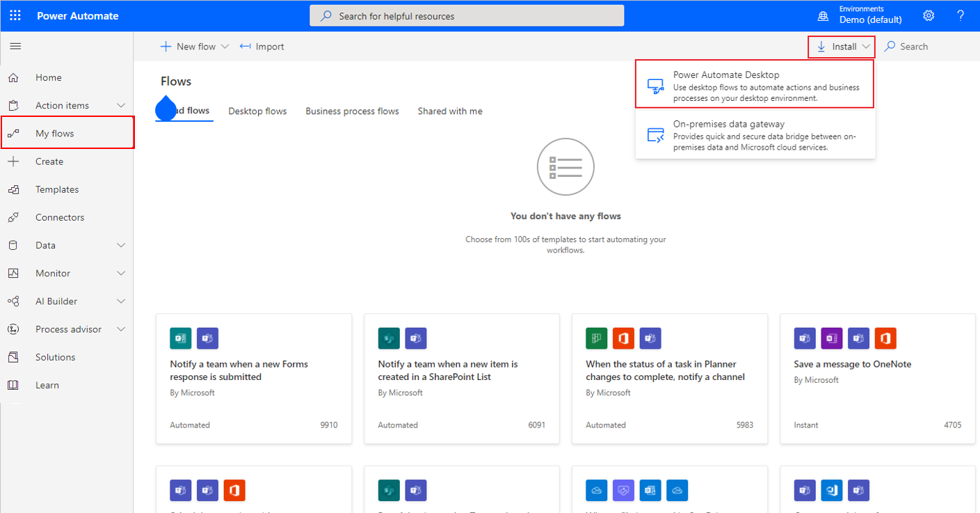This screenshot has width=980, height=513.
Task: Click the Planner icon on the task status card
Action: [x=597, y=338]
